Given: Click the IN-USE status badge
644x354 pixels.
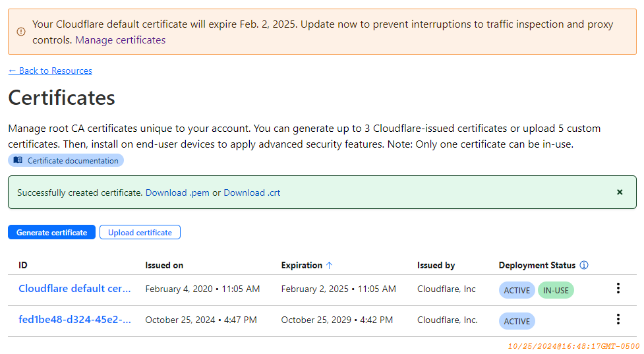Looking at the screenshot, I should coord(556,290).
